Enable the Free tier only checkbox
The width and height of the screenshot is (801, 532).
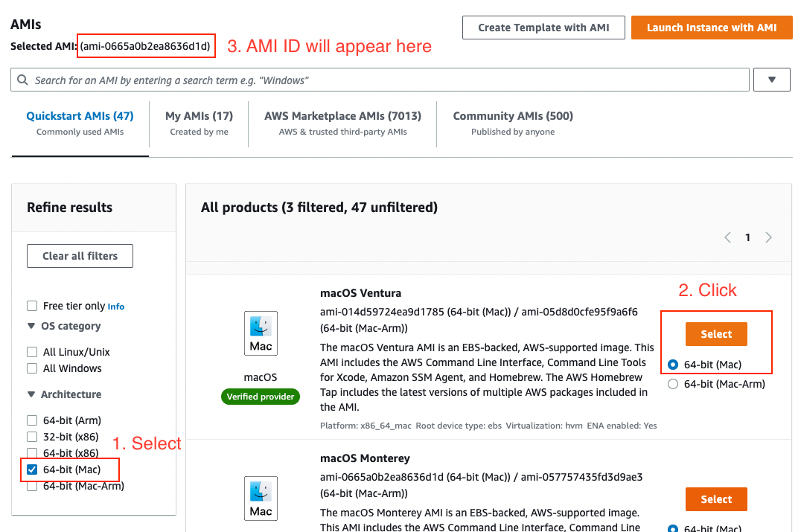32,306
